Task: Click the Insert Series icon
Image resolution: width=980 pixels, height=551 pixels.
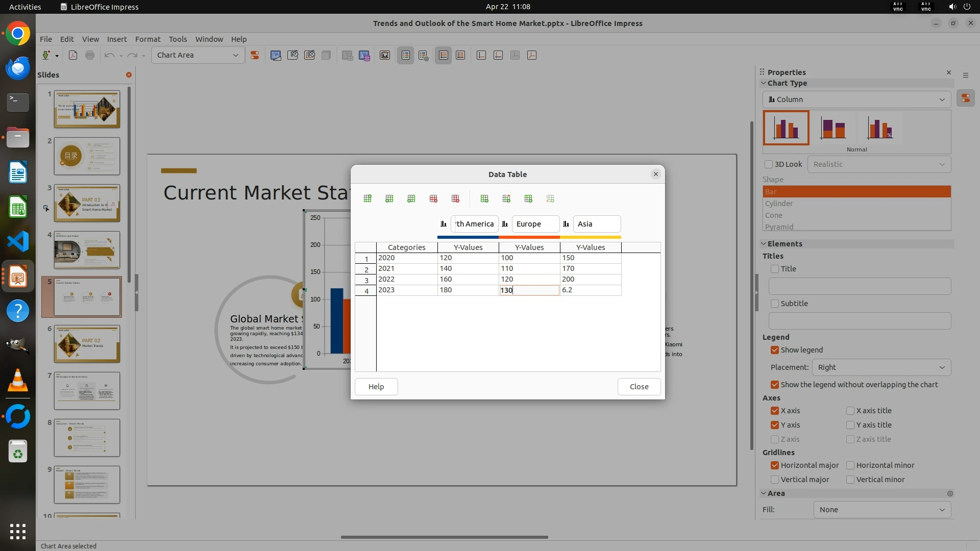Action: pyautogui.click(x=389, y=199)
